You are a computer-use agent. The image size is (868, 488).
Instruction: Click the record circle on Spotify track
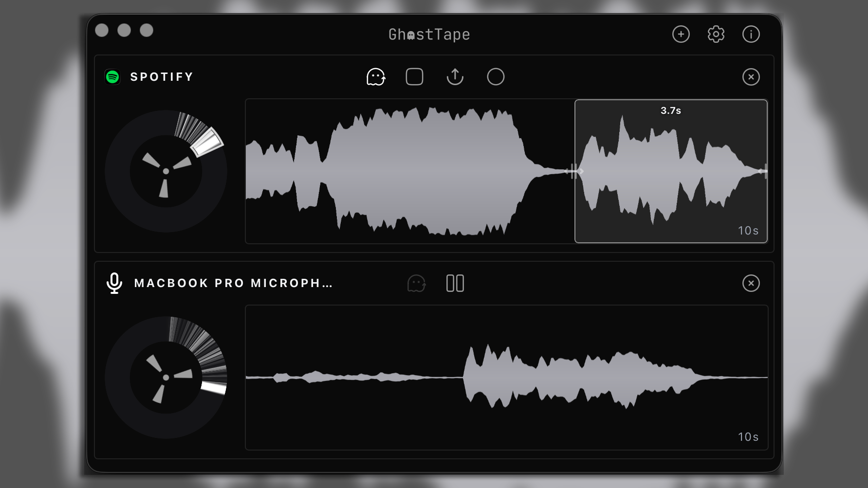(x=496, y=77)
